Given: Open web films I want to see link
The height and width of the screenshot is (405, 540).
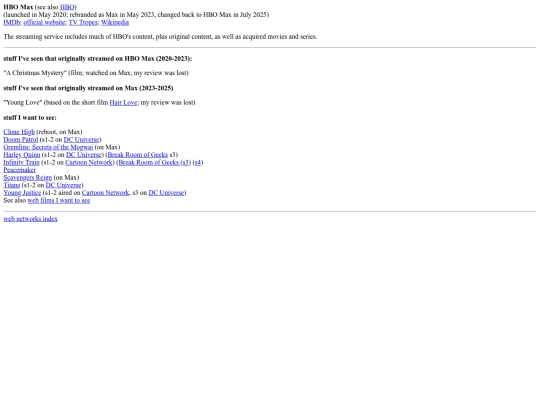Looking at the screenshot, I should 59,200.
